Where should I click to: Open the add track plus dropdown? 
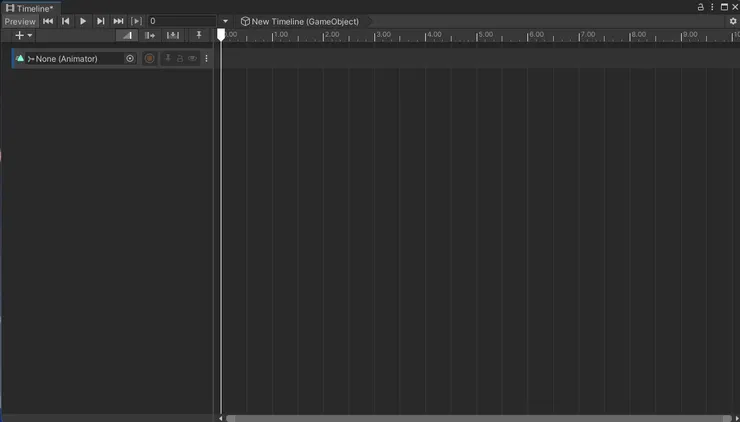click(23, 35)
